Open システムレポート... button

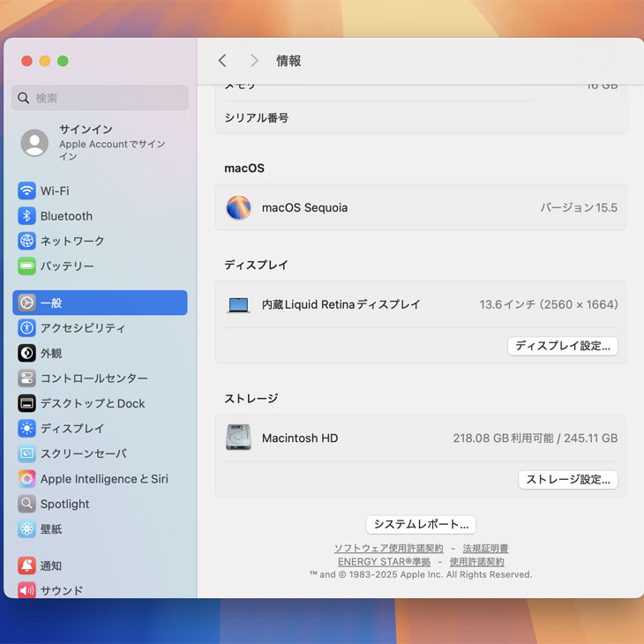pyautogui.click(x=421, y=524)
